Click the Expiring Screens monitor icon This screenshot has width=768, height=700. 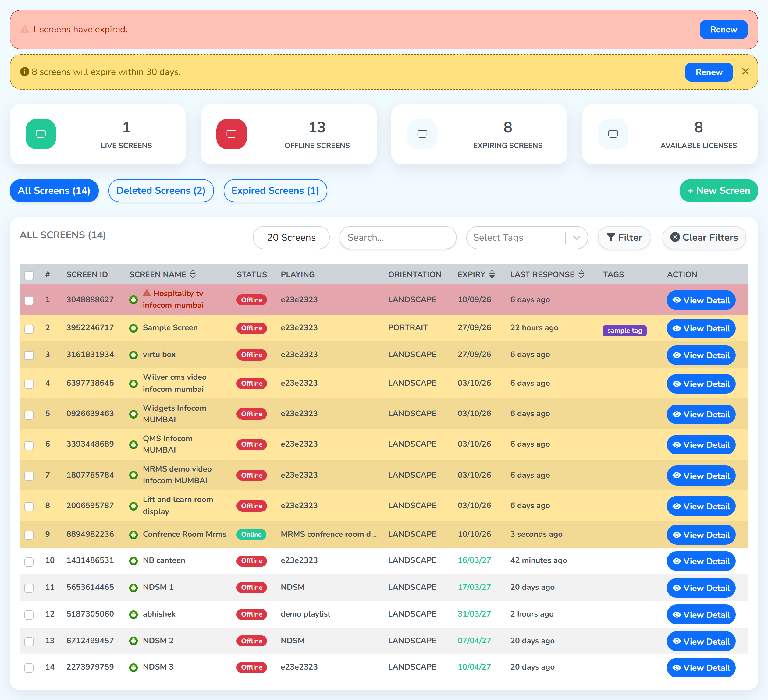click(x=422, y=134)
